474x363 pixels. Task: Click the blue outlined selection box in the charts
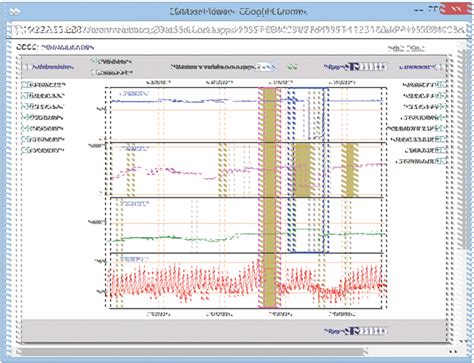click(x=308, y=170)
